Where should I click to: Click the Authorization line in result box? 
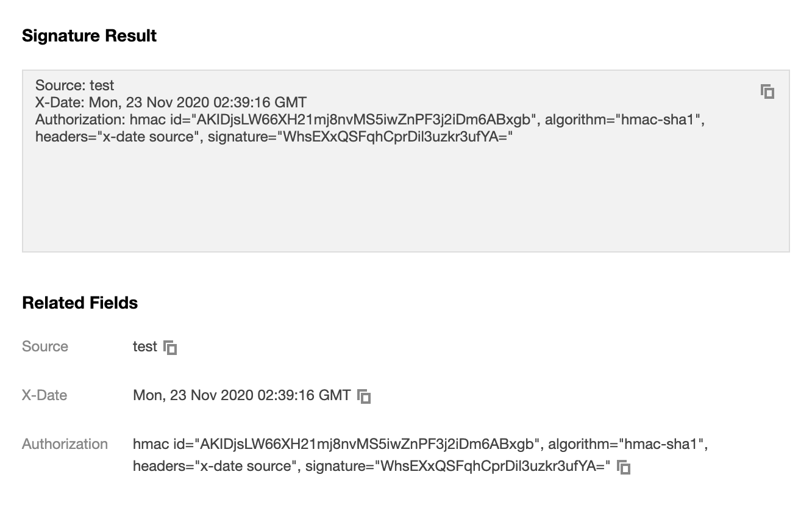[x=287, y=120]
